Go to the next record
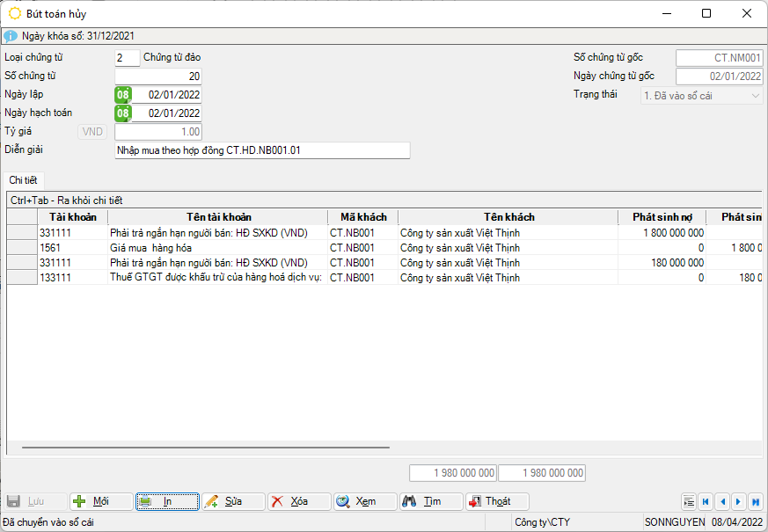 [x=739, y=502]
